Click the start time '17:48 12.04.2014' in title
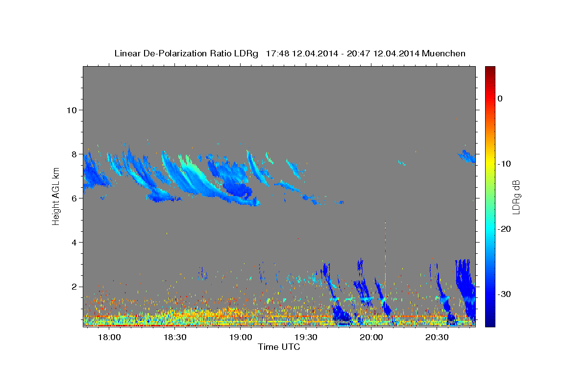This screenshot has height=392, width=588. pos(302,53)
